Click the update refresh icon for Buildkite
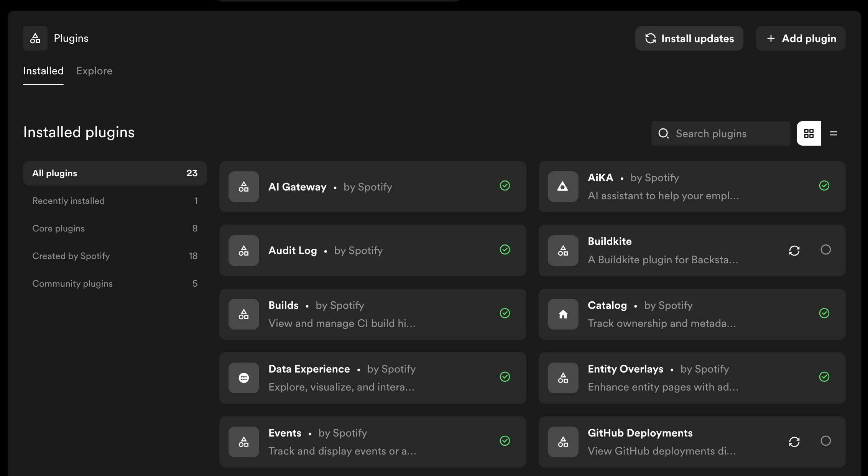The image size is (868, 476). click(x=794, y=251)
